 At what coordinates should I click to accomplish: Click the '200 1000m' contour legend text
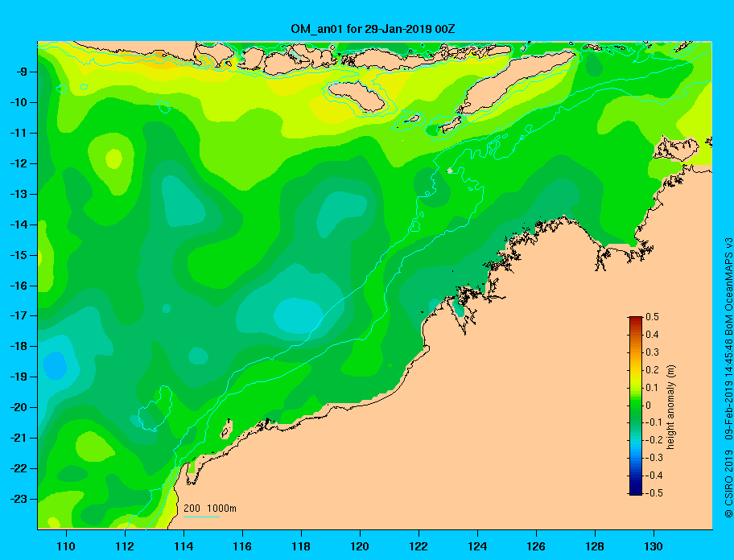click(210, 509)
